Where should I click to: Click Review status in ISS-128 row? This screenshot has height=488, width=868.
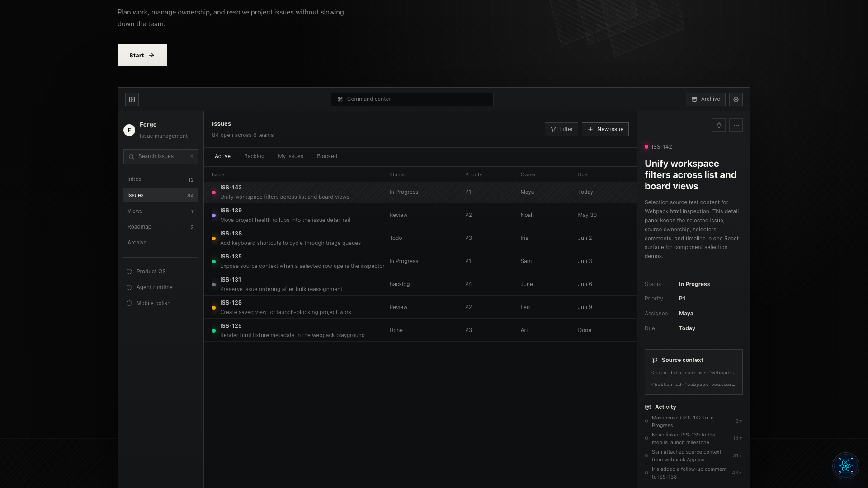coord(398,307)
